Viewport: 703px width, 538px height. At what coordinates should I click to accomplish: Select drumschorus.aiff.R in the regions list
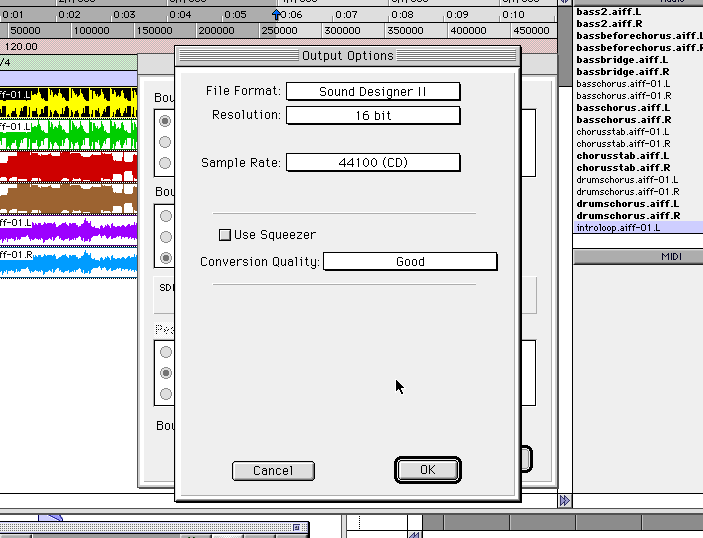click(x=628, y=216)
